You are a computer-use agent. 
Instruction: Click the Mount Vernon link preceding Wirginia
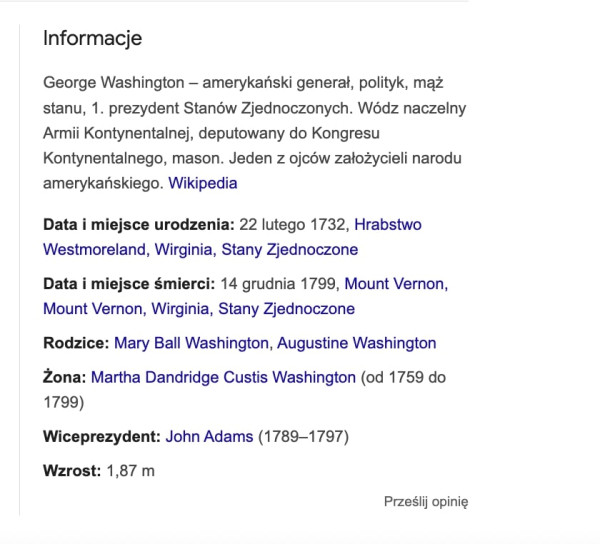pos(92,308)
